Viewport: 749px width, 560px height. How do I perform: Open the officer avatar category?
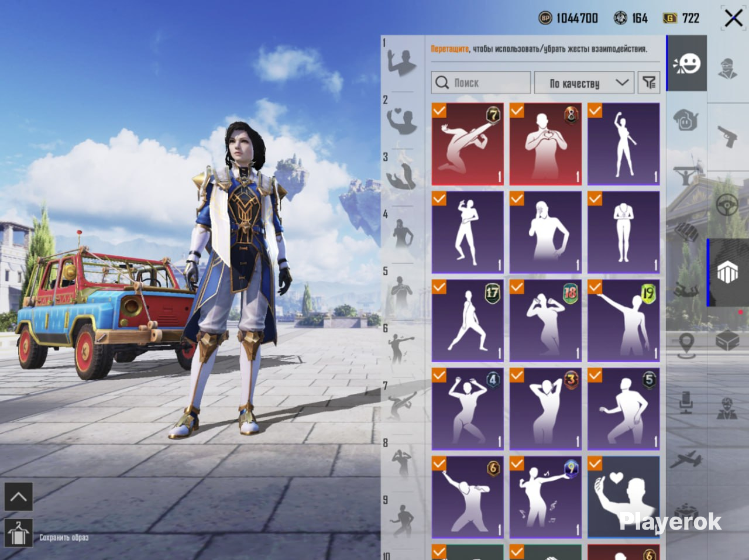[x=727, y=408]
